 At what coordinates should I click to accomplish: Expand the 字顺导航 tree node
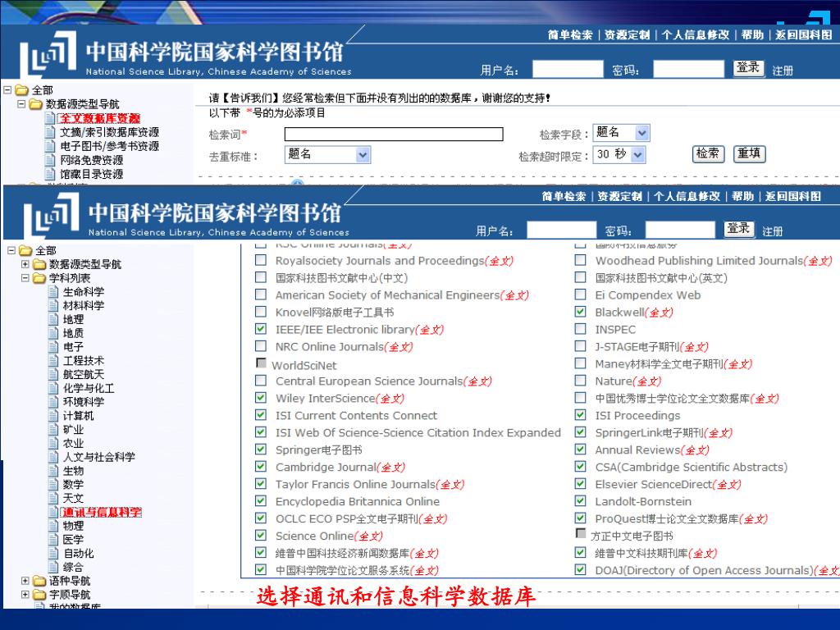click(x=25, y=595)
